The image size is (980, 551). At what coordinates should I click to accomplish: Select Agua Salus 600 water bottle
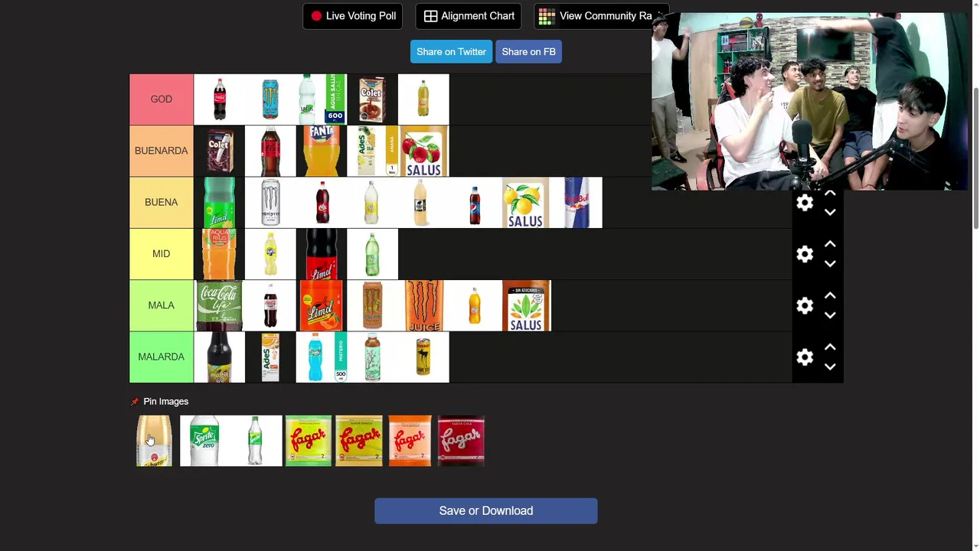tap(322, 99)
